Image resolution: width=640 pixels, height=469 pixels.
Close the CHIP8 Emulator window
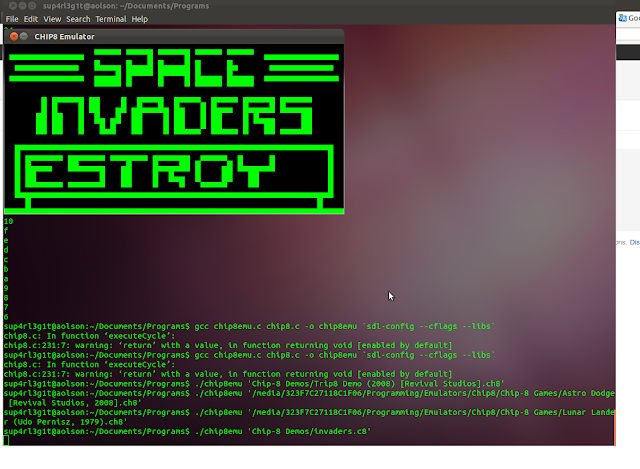coord(14,36)
